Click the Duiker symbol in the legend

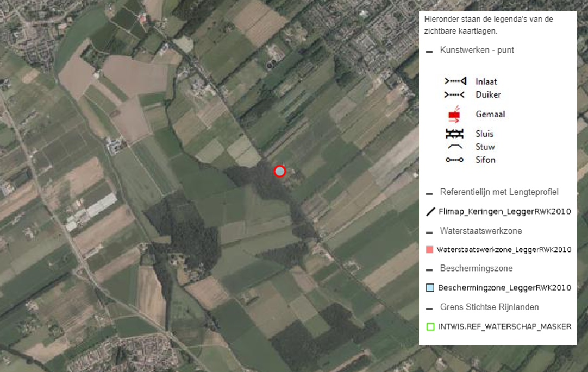454,95
